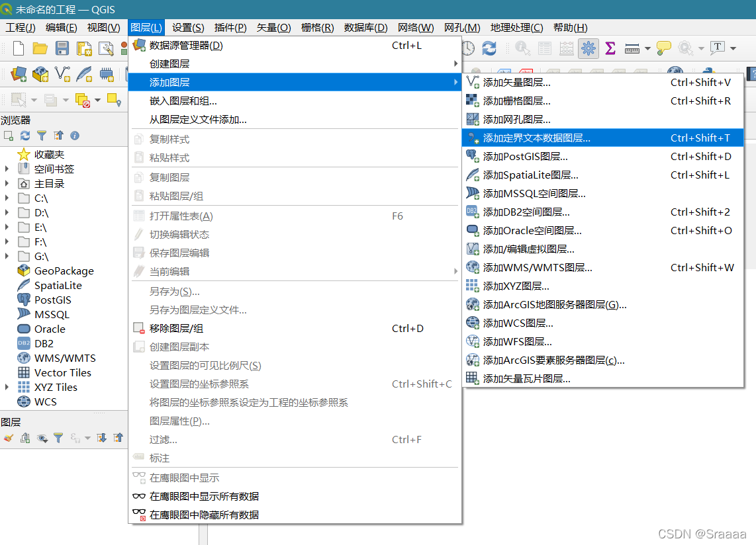
Task: Expand the XYZ Tiles tree node
Action: click(7, 387)
